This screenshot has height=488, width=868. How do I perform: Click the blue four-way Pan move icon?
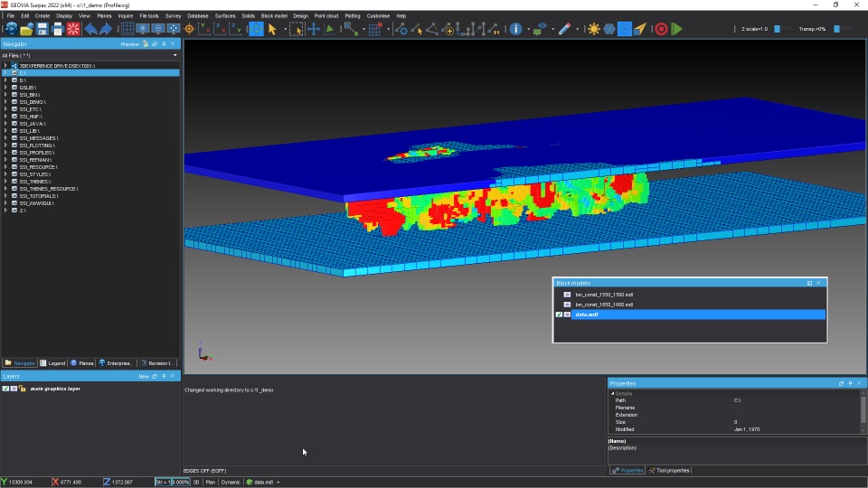pyautogui.click(x=314, y=29)
